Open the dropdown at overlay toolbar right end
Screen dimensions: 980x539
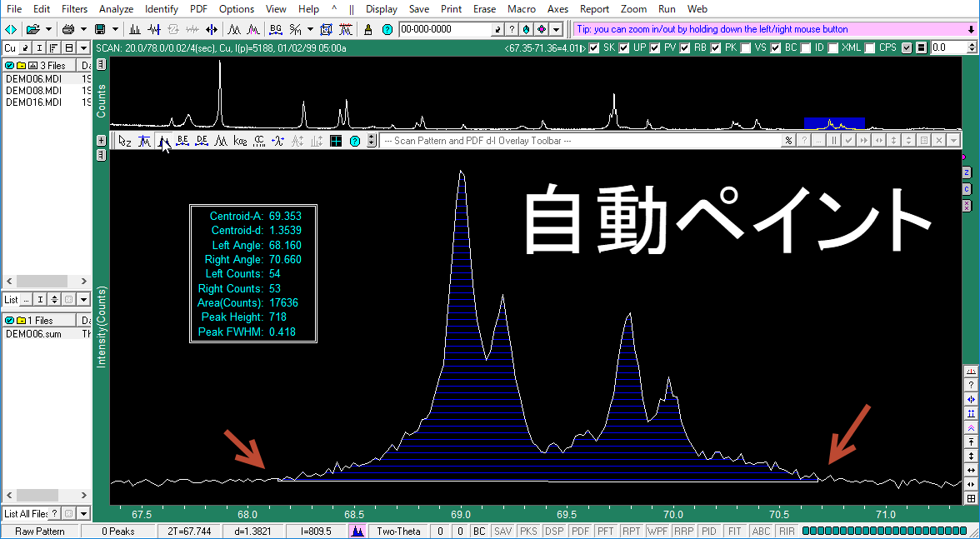coord(953,141)
